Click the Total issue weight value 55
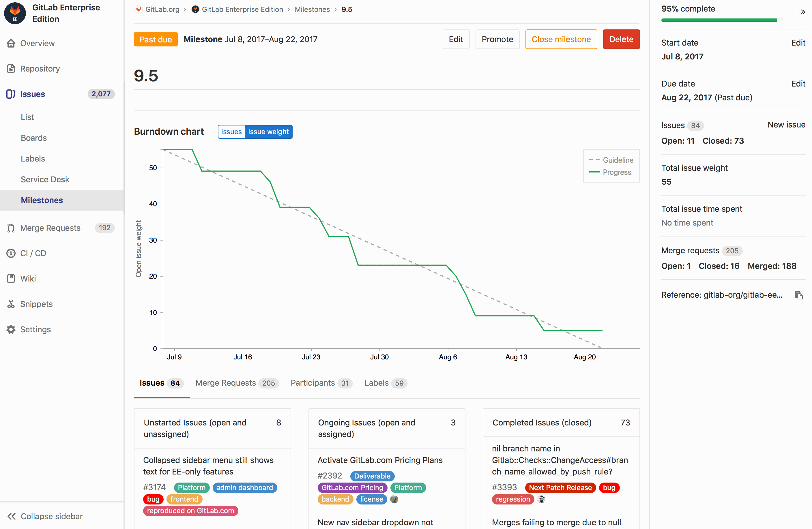 point(666,182)
